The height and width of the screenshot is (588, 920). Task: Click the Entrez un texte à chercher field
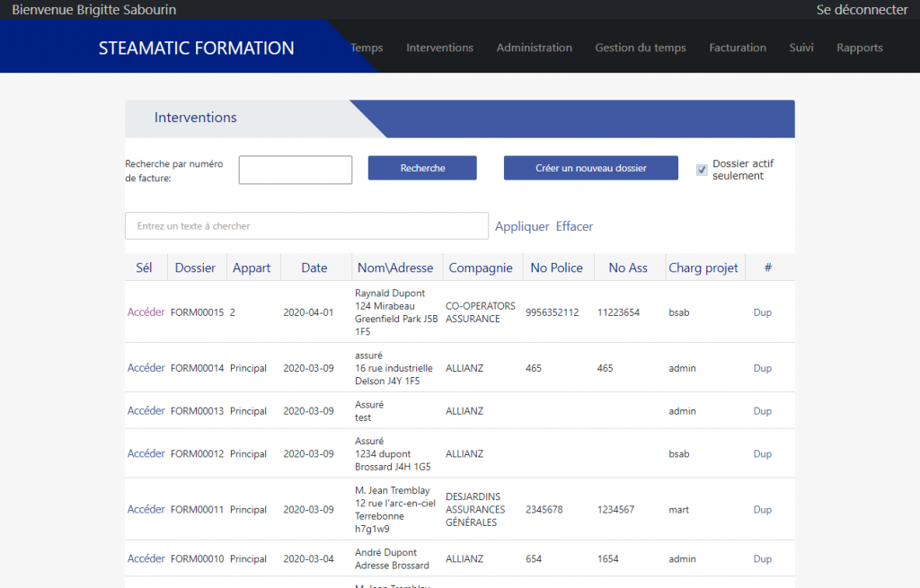click(306, 225)
